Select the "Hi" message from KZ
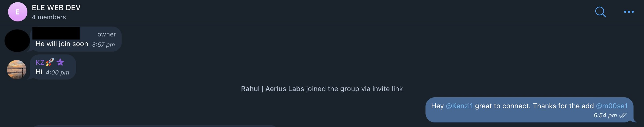Viewport: 644px width, 127px height. coord(39,72)
